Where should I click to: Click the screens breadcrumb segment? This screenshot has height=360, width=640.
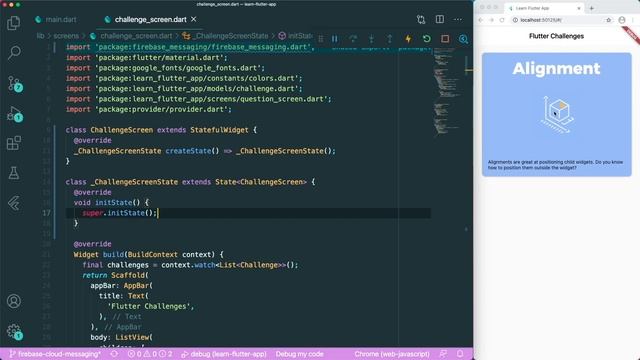point(66,36)
